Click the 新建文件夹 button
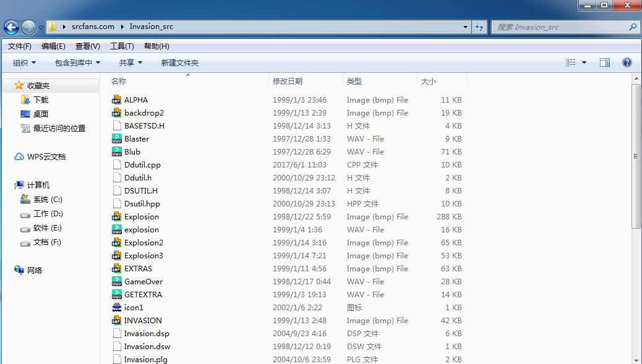The width and height of the screenshot is (642, 364). coord(180,62)
